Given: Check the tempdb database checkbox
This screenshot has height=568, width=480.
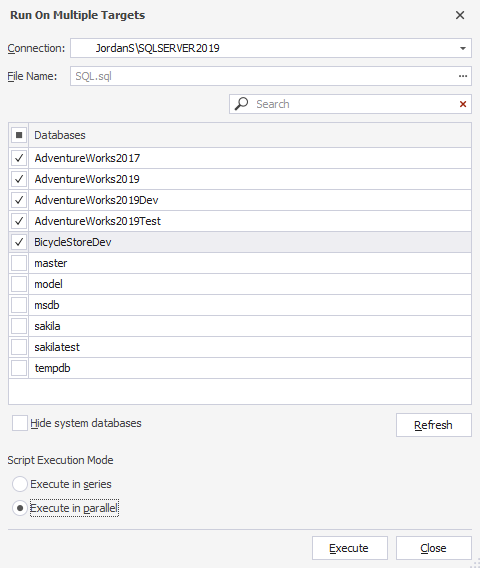Looking at the screenshot, I should 19,368.
